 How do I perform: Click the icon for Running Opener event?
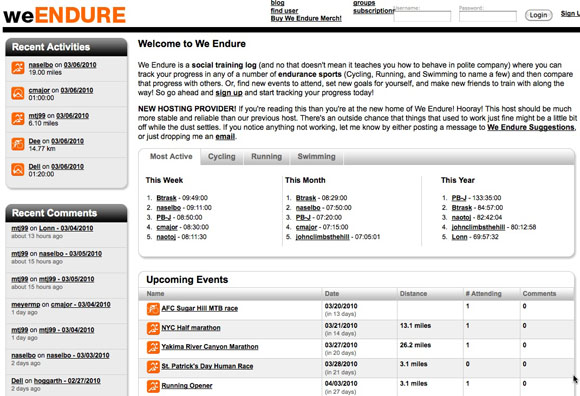(153, 386)
